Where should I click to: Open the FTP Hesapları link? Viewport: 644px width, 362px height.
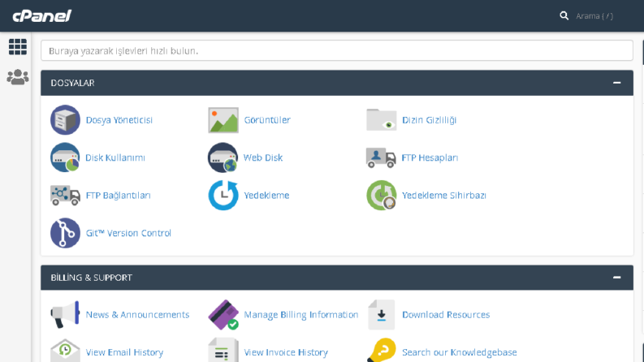pyautogui.click(x=430, y=157)
